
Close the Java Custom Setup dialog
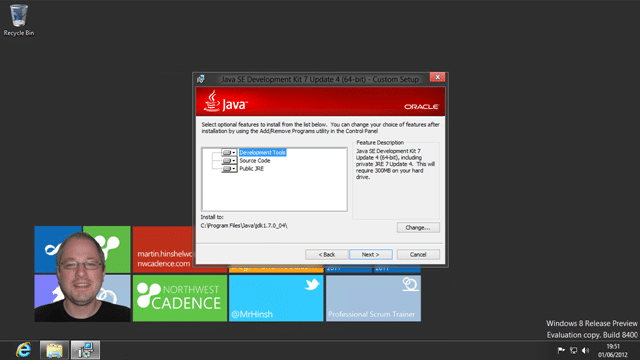tap(437, 77)
